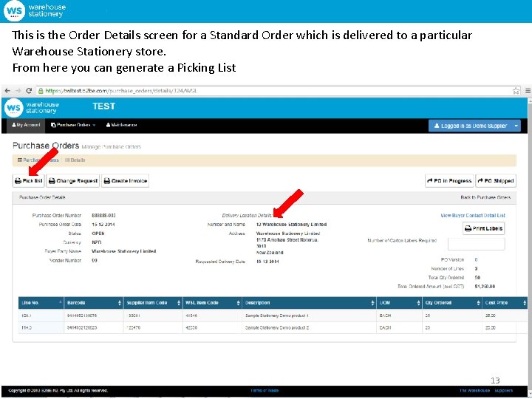Mark PO Shipped
Screen dimensions: 532x399
coord(496,181)
